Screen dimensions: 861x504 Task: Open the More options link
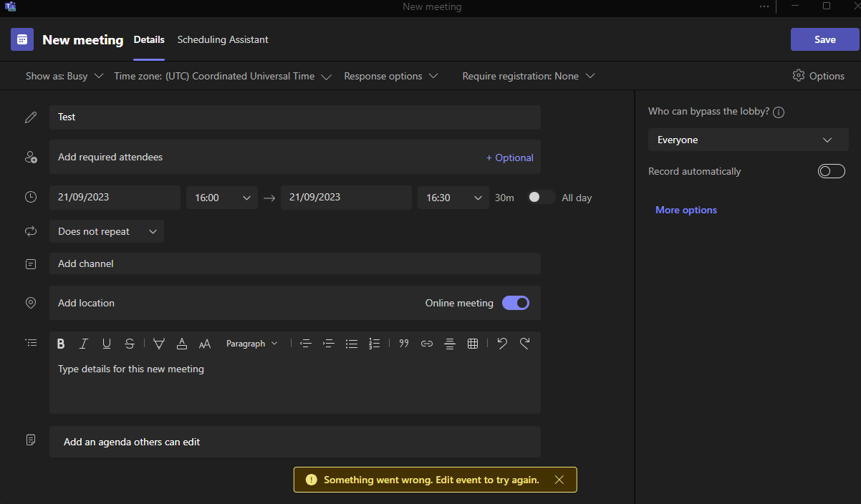click(x=686, y=210)
